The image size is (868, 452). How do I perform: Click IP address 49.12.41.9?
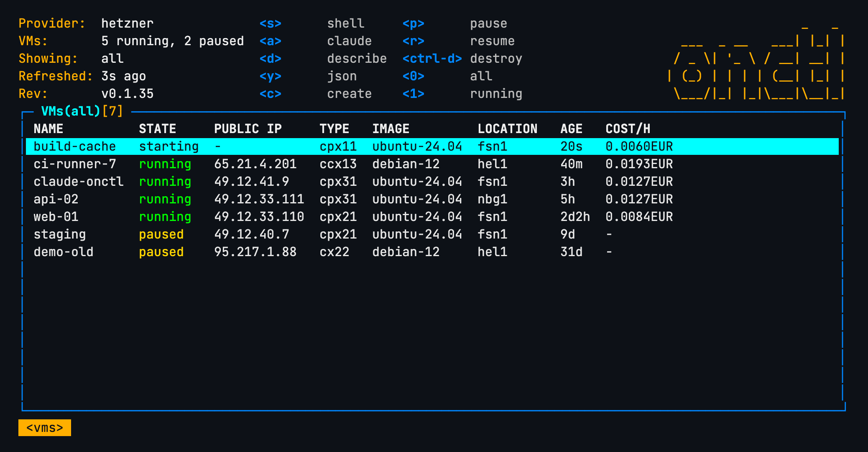(251, 182)
